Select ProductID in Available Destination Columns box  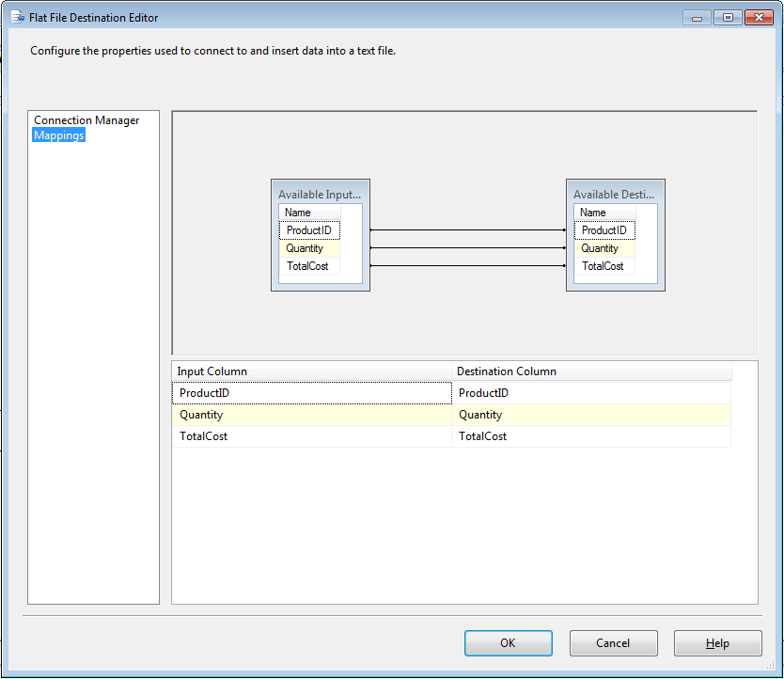(x=604, y=230)
